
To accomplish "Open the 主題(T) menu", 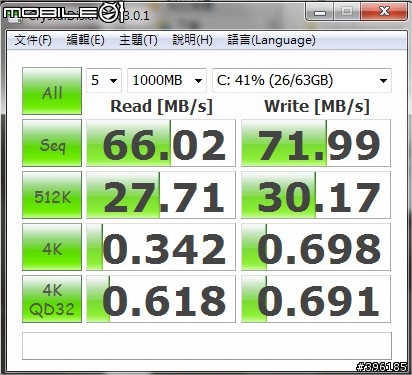I will pyautogui.click(x=138, y=40).
